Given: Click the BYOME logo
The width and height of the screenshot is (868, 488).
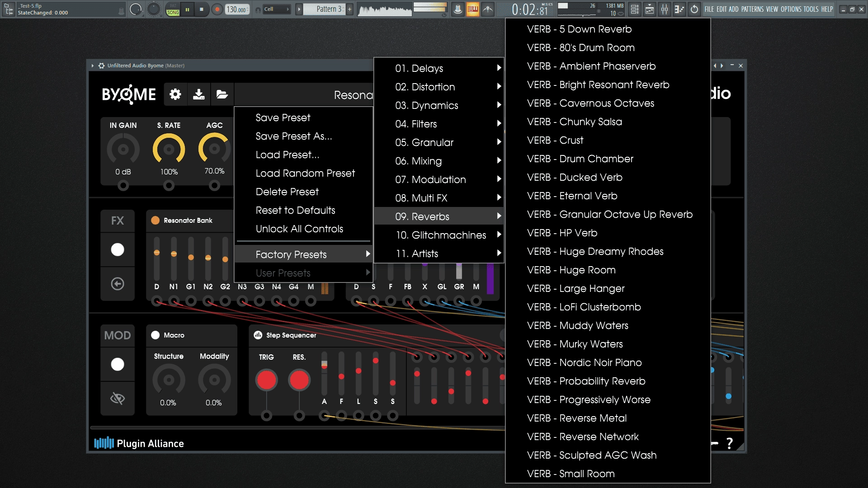Looking at the screenshot, I should tap(129, 94).
